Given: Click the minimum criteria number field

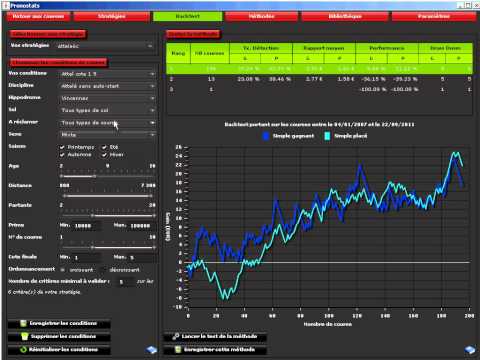Looking at the screenshot, I should pos(125,282).
